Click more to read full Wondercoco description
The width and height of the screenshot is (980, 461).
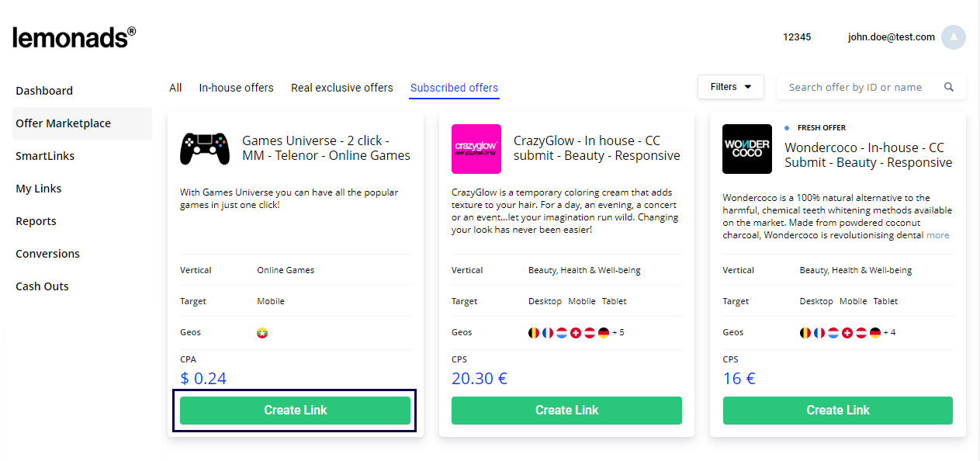pos(937,235)
